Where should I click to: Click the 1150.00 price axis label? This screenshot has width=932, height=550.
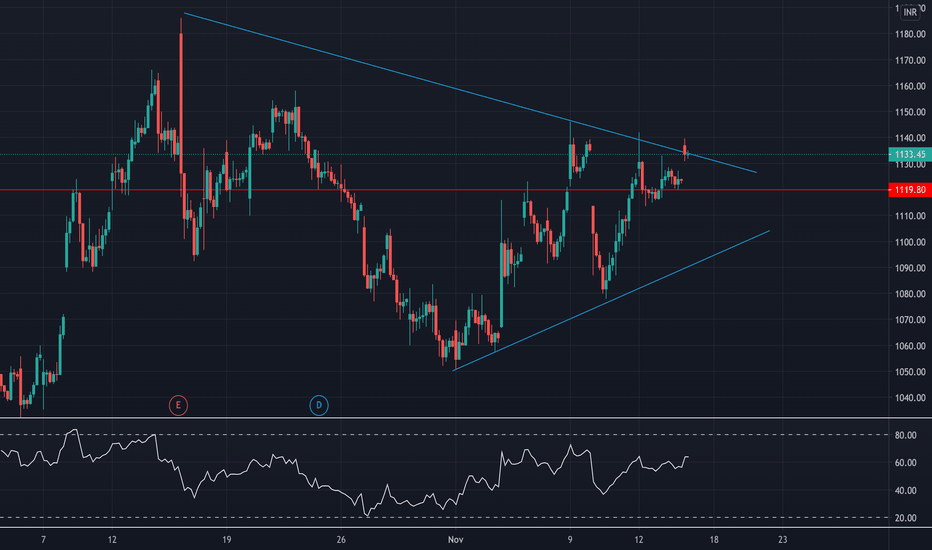910,112
